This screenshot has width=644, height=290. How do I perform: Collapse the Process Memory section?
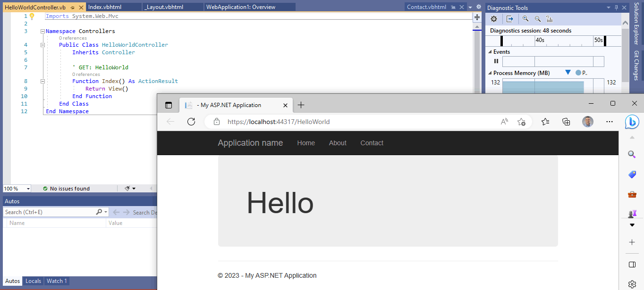pyautogui.click(x=490, y=73)
